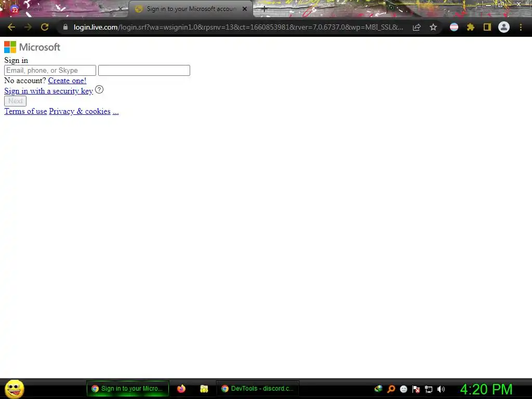Open the file explorer folder icon in taskbar
The image size is (532, 399).
coord(204,389)
